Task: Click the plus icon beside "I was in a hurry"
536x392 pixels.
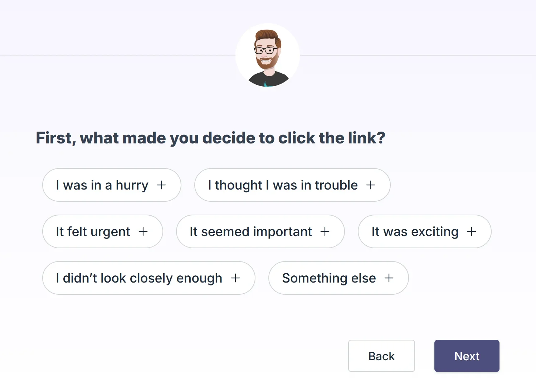Action: 161,185
